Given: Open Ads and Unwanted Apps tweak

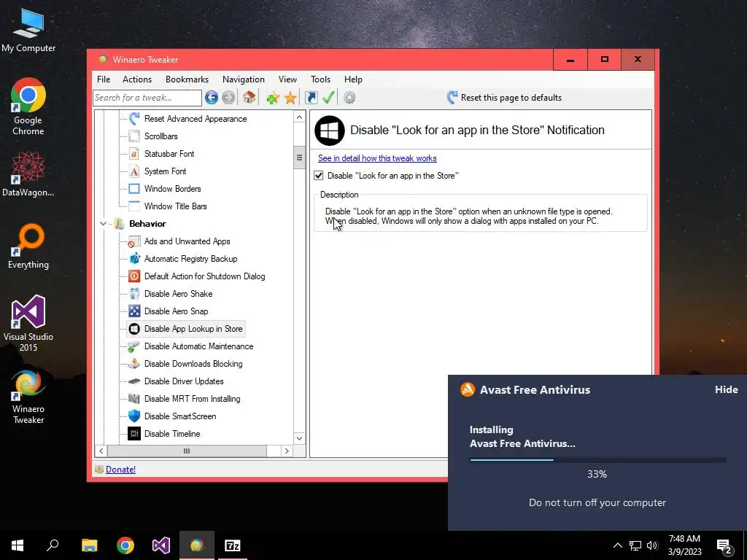Looking at the screenshot, I should (187, 241).
